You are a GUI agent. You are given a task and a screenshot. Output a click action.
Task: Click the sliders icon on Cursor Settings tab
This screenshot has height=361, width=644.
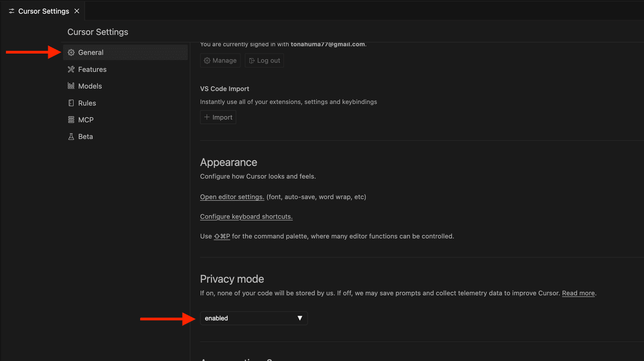(x=11, y=11)
